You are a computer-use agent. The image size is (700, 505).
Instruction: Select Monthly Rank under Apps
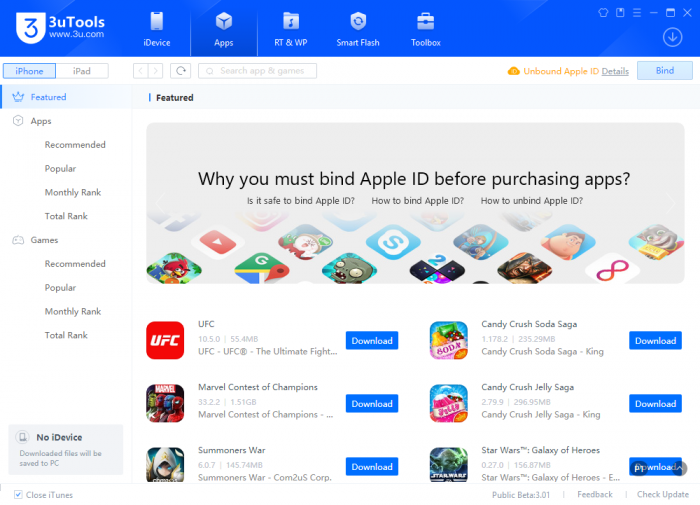point(73,192)
